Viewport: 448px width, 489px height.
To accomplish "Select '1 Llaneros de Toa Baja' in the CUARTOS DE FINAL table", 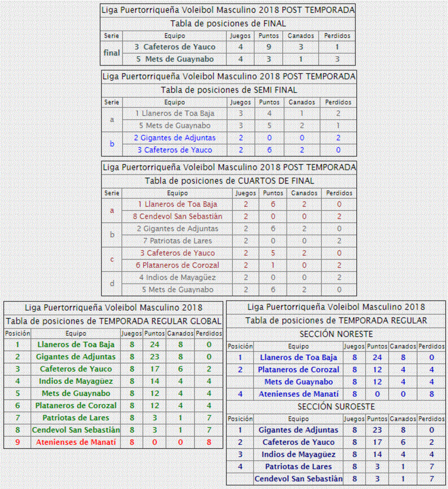I will [178, 204].
